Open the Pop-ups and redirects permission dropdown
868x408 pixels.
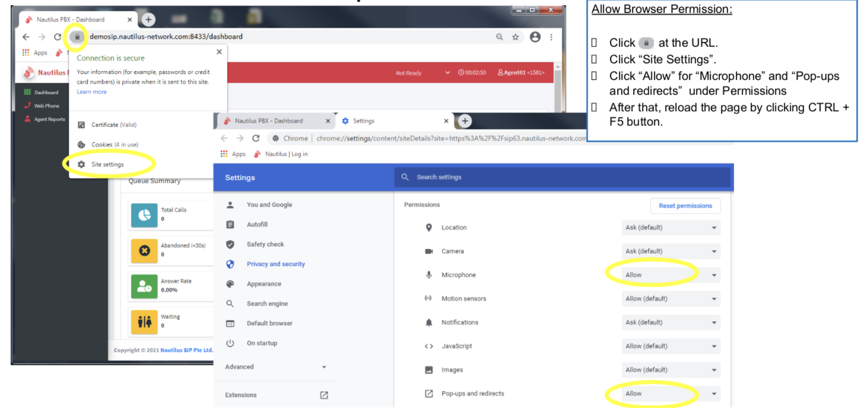[x=671, y=394]
